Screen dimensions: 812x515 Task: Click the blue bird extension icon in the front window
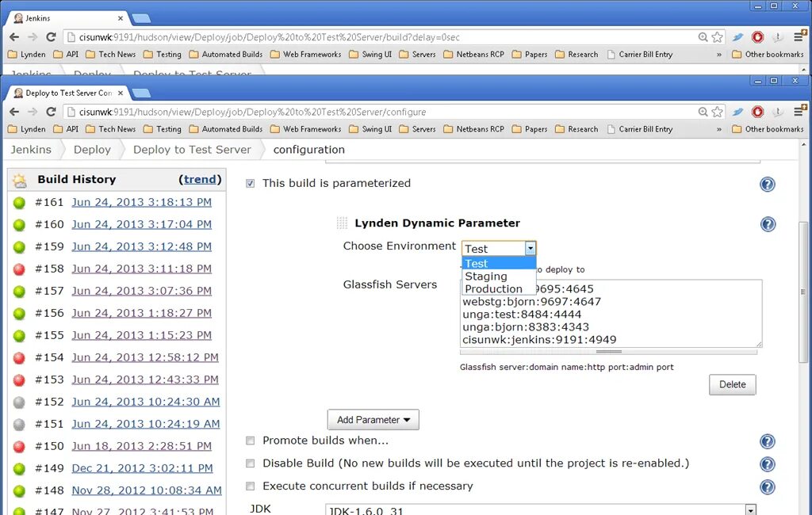pos(738,112)
